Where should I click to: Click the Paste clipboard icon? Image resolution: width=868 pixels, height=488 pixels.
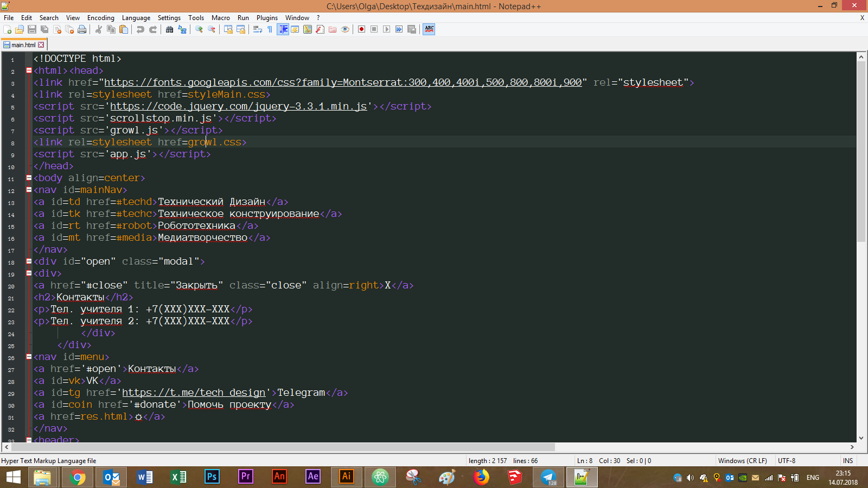pyautogui.click(x=124, y=29)
